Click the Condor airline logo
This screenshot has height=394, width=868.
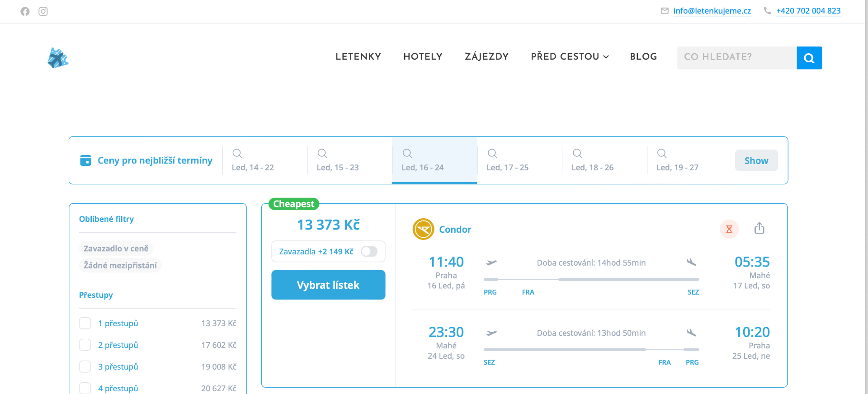pyautogui.click(x=423, y=230)
